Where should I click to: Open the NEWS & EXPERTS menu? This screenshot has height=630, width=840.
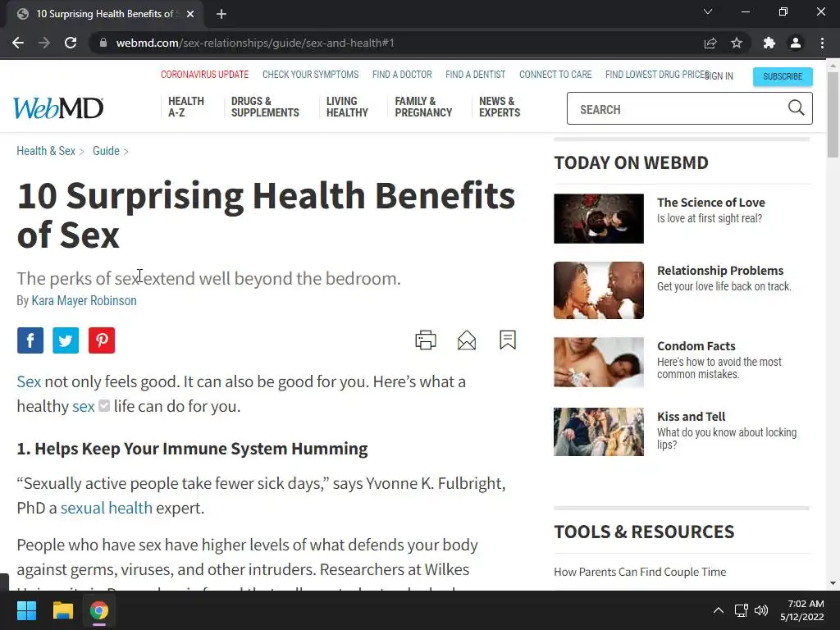(500, 107)
